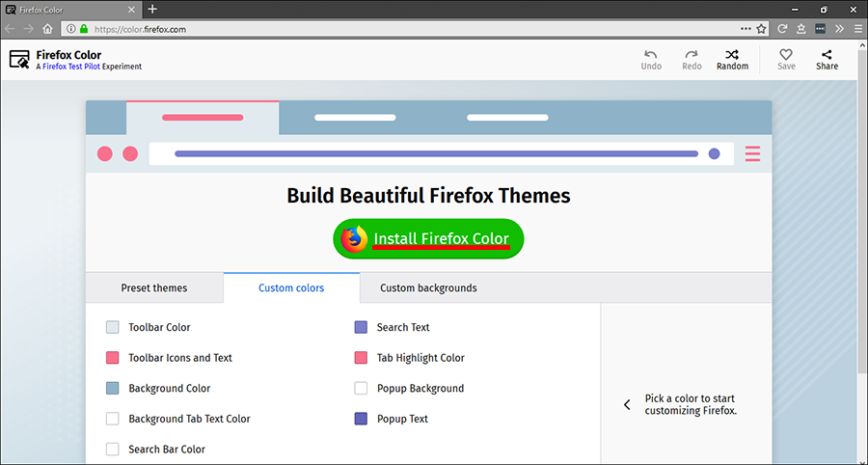Click the green padlock security icon
This screenshot has height=465, width=868.
[84, 29]
